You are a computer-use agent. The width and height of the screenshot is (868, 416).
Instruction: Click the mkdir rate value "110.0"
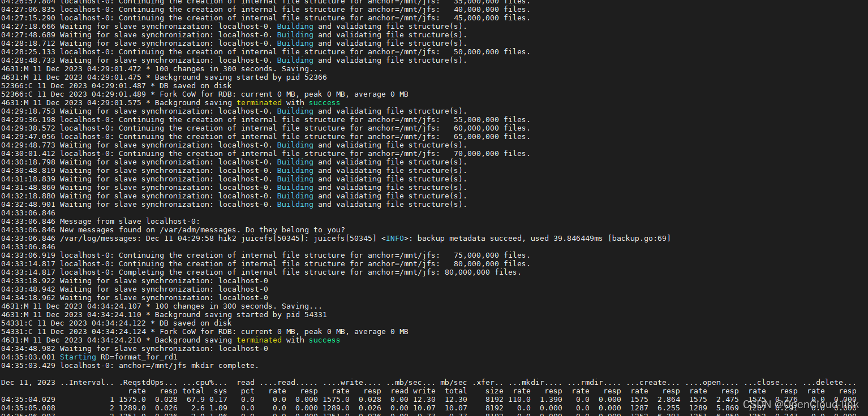point(519,400)
